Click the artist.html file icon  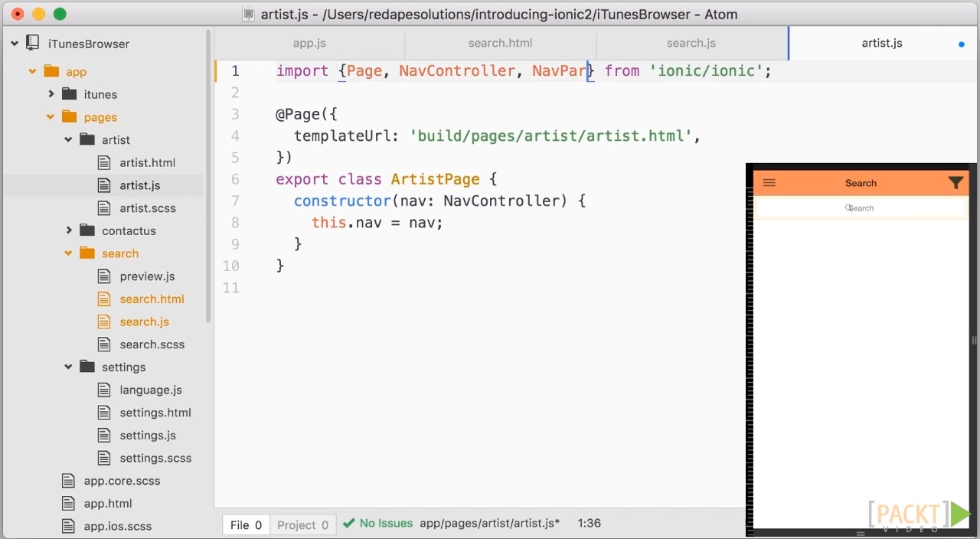[105, 162]
